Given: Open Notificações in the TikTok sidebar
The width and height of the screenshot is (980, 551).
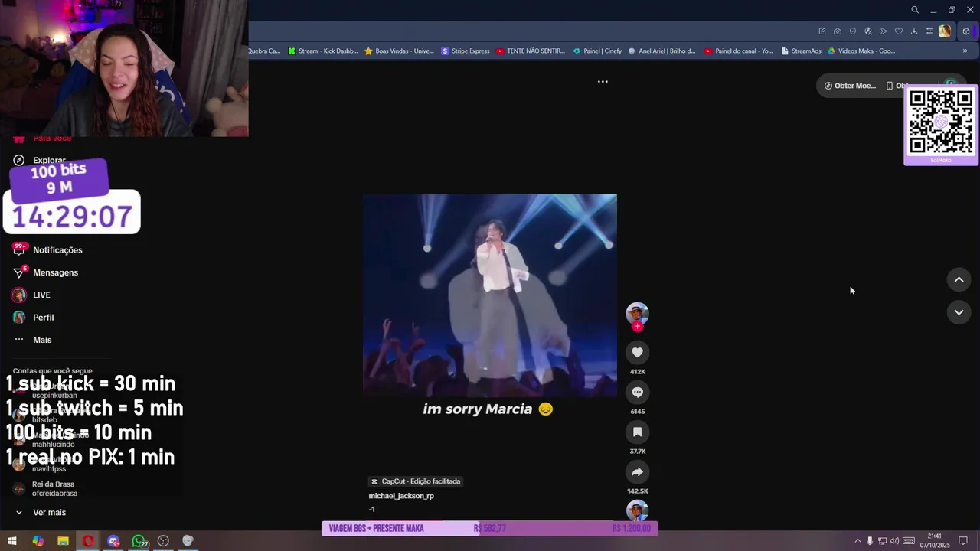Looking at the screenshot, I should click(47, 250).
